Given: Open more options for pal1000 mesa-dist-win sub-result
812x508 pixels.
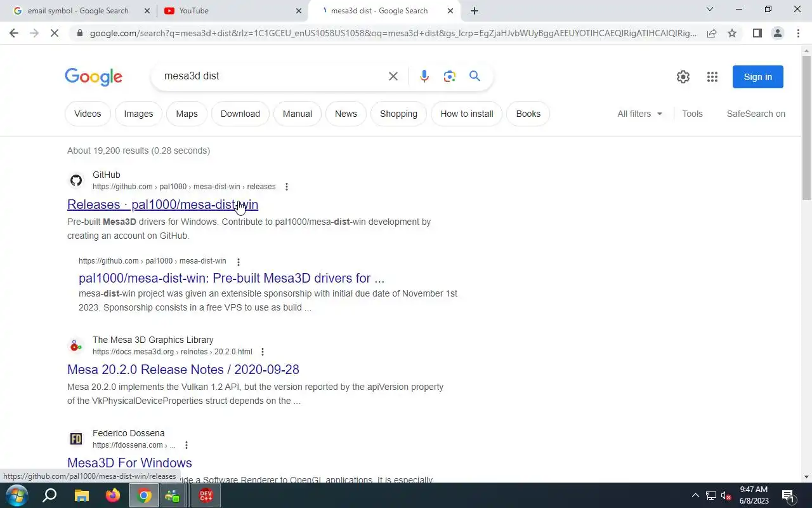Looking at the screenshot, I should coord(239,262).
